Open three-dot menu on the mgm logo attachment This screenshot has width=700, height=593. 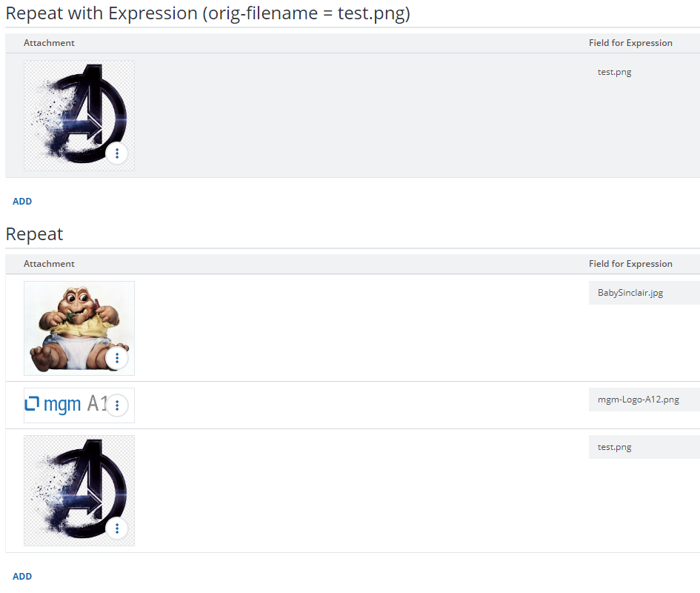[x=117, y=405]
